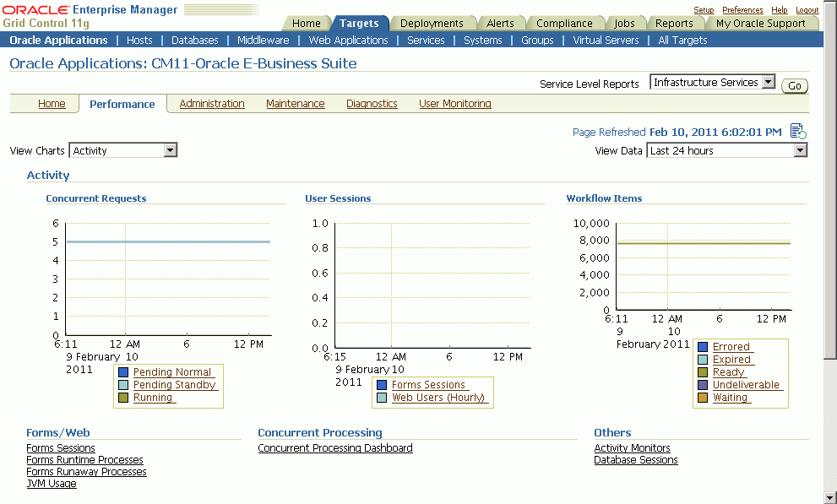Select Oracle Applications in the subnavigation
Image resolution: width=837 pixels, height=504 pixels.
[x=58, y=40]
